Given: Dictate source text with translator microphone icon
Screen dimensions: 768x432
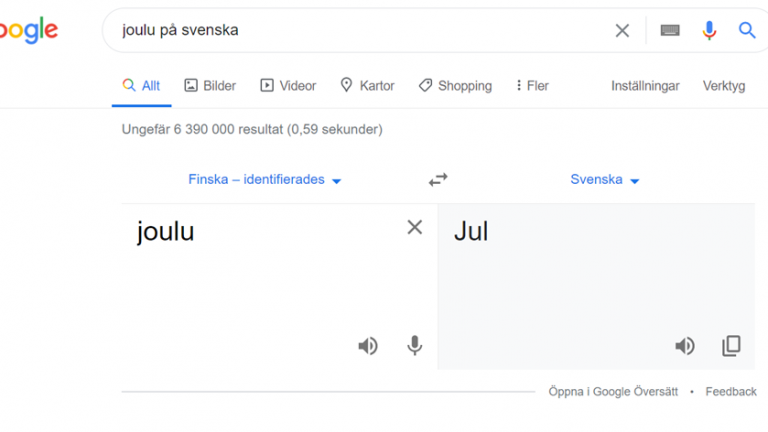Looking at the screenshot, I should tap(414, 346).
